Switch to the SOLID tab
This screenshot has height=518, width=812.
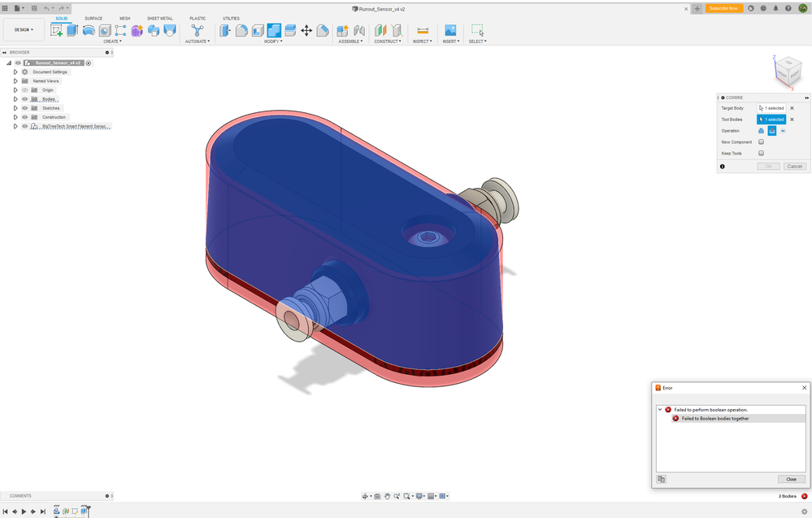point(62,18)
